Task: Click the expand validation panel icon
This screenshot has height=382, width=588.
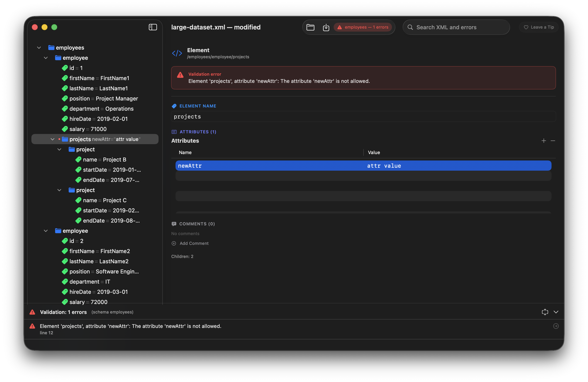Action: [545, 312]
